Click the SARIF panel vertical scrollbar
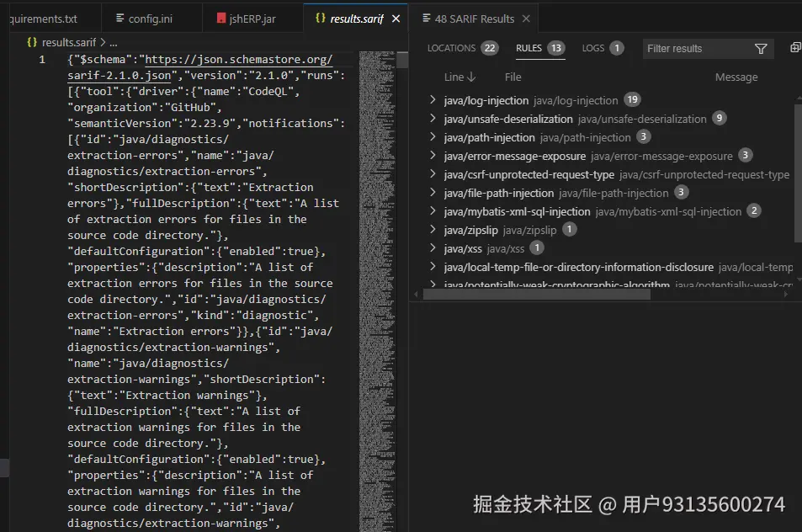 tap(798, 173)
